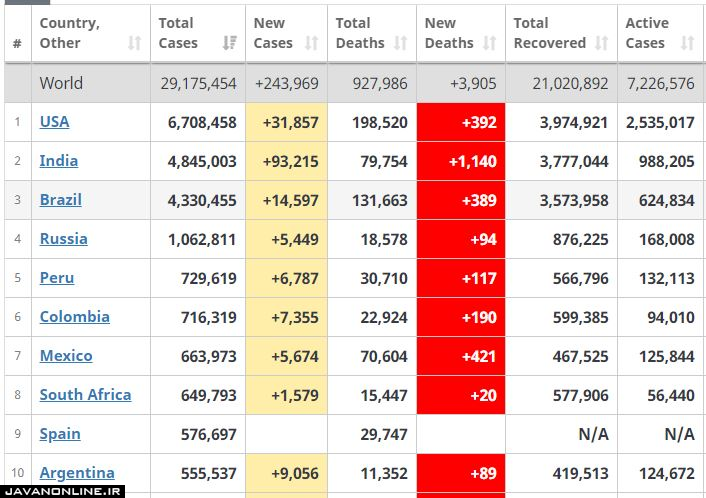Select Argentina new deaths +89 cell
The height and width of the screenshot is (498, 706).
pyautogui.click(x=461, y=474)
